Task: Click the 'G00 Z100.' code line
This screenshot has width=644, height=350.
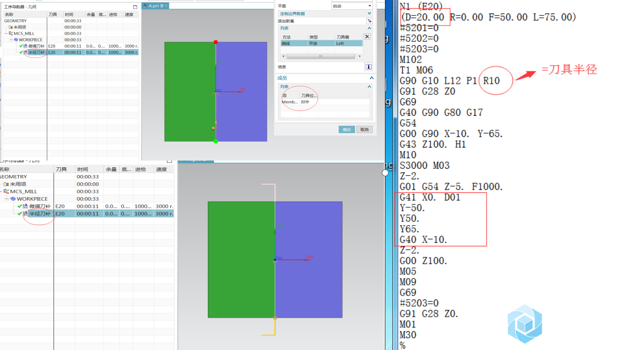Action: pos(424,261)
